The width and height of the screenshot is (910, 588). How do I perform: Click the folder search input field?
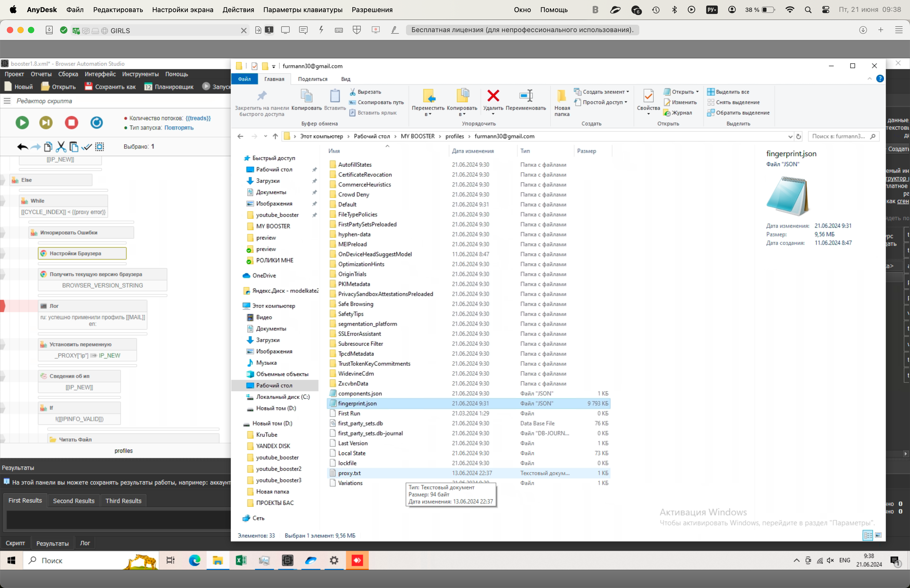pos(838,136)
